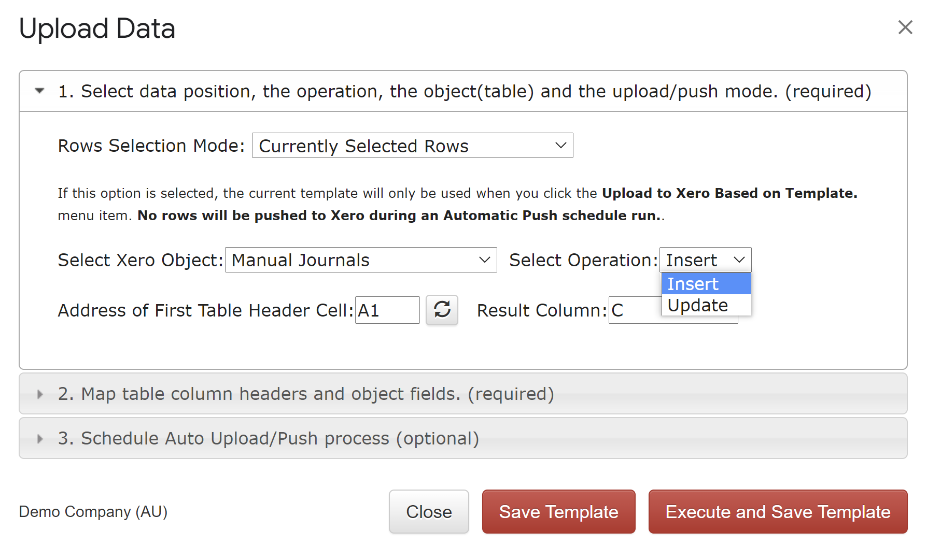This screenshot has height=560, width=927.
Task: Click the Select Operation combo box
Action: click(705, 260)
